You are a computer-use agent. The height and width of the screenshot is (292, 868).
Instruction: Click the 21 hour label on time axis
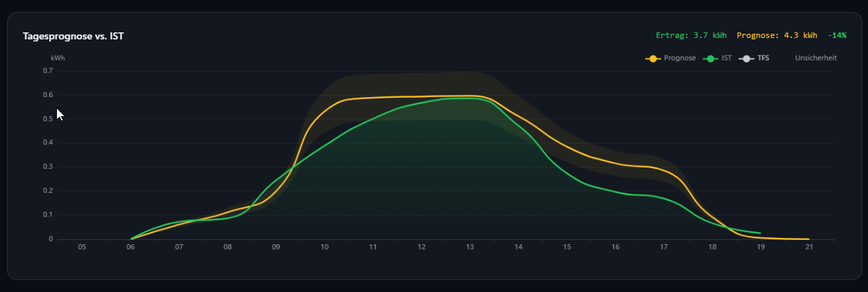pyautogui.click(x=809, y=248)
